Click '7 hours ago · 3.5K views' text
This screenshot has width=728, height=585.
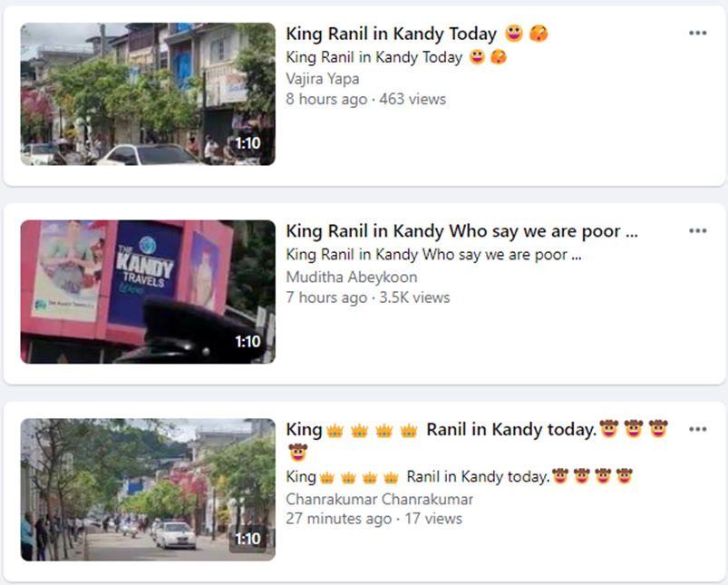click(368, 297)
